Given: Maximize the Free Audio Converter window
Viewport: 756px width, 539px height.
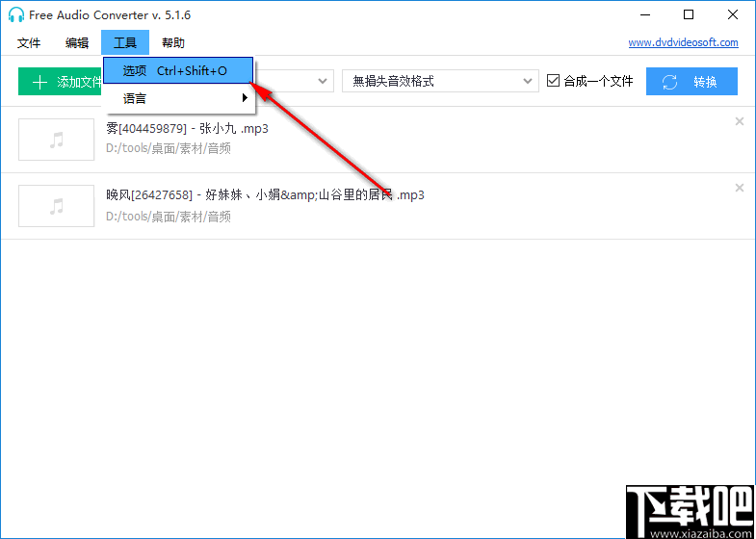Looking at the screenshot, I should [689, 15].
